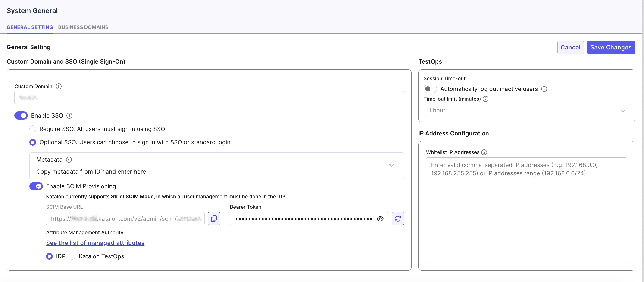Regenerate the Bearer Token
Image resolution: width=644 pixels, height=282 pixels.
click(398, 219)
